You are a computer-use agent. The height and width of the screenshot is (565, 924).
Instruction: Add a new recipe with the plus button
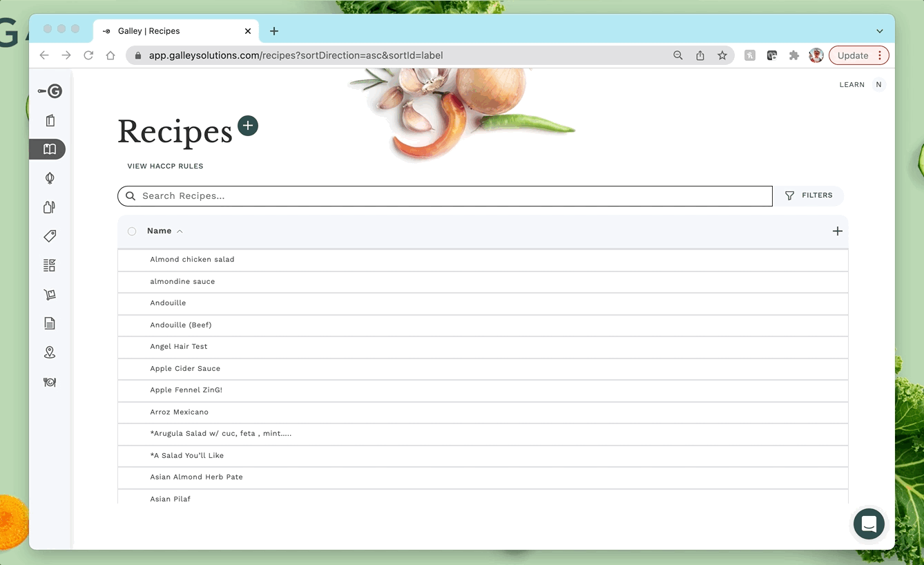[x=247, y=126]
